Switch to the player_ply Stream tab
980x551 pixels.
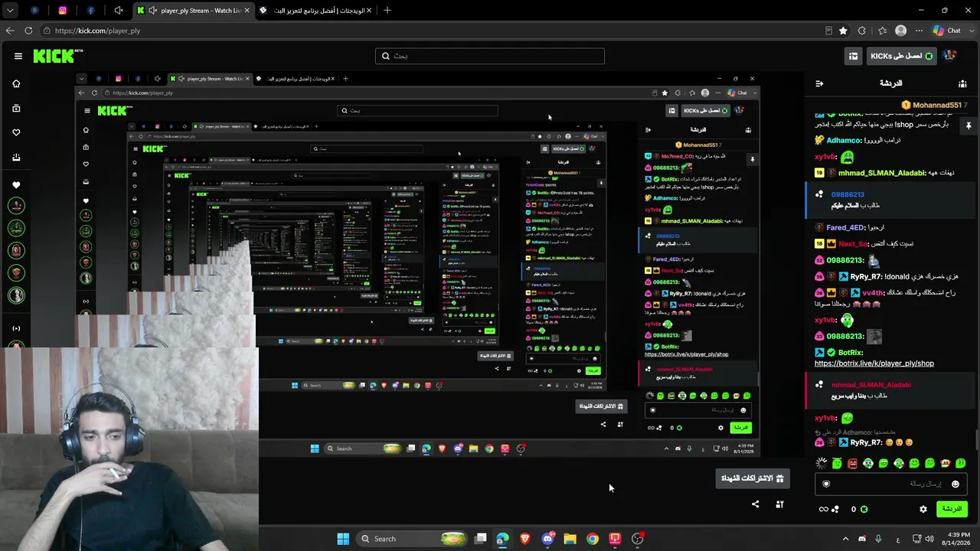[x=193, y=11]
